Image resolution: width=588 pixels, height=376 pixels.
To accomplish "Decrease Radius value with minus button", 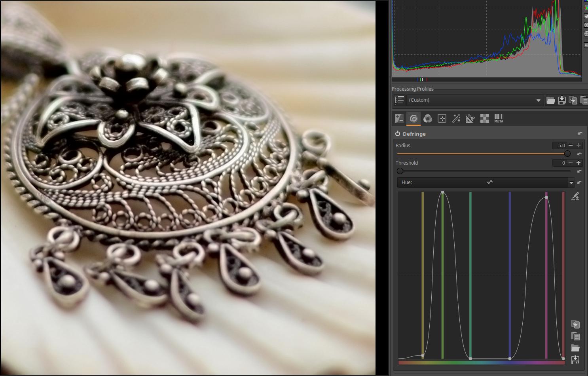I will click(x=570, y=145).
